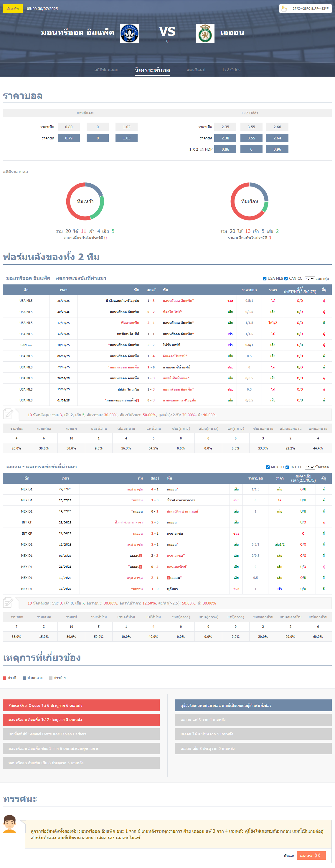Click the away team's same-price history link
Screen dimensions: 335x868
pyautogui.click(x=270, y=238)
